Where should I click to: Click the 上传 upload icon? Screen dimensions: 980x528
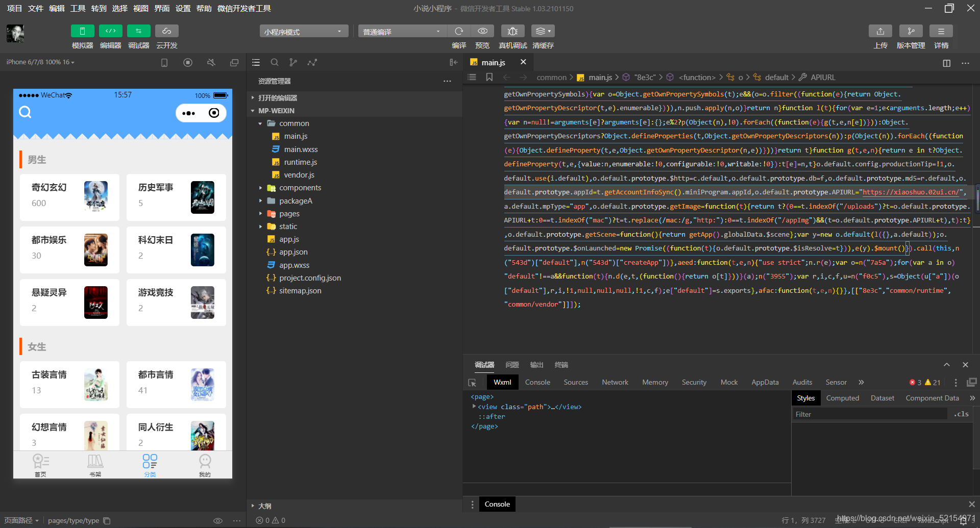click(x=880, y=31)
